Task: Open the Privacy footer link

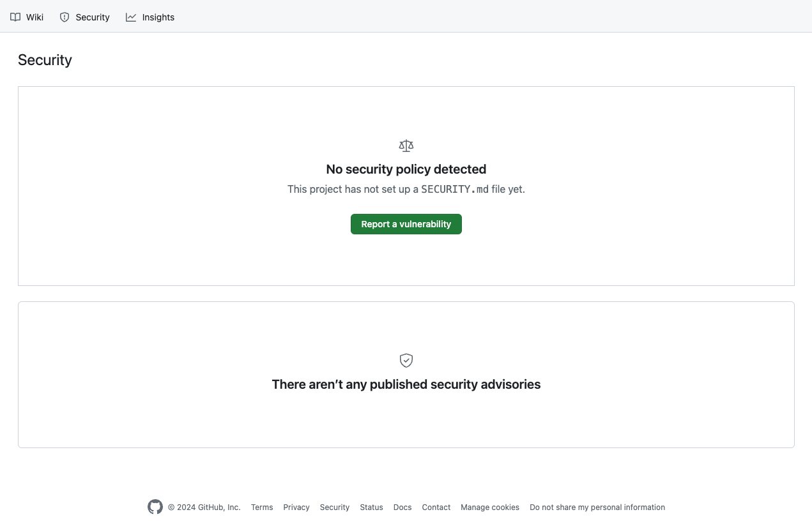Action: (296, 507)
